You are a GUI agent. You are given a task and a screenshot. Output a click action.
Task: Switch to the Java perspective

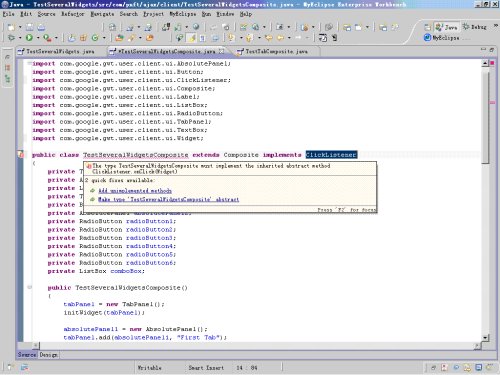[447, 27]
